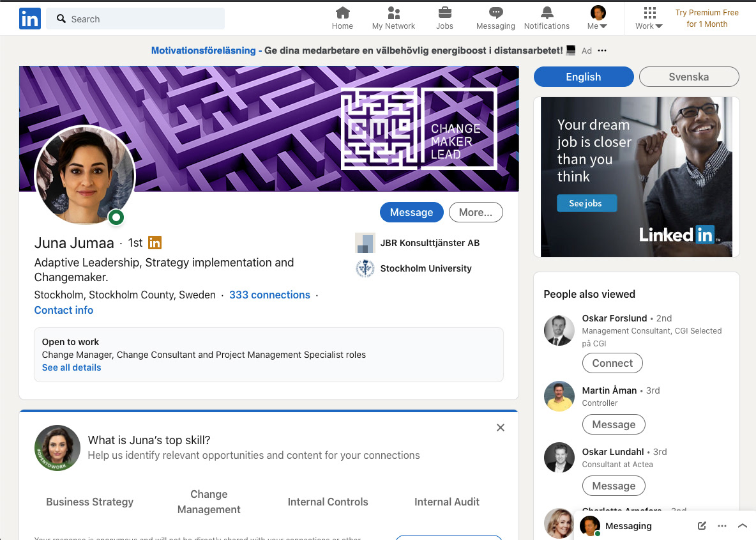Viewport: 756px width, 540px height.
Task: Click the Message button on profile
Action: point(411,212)
